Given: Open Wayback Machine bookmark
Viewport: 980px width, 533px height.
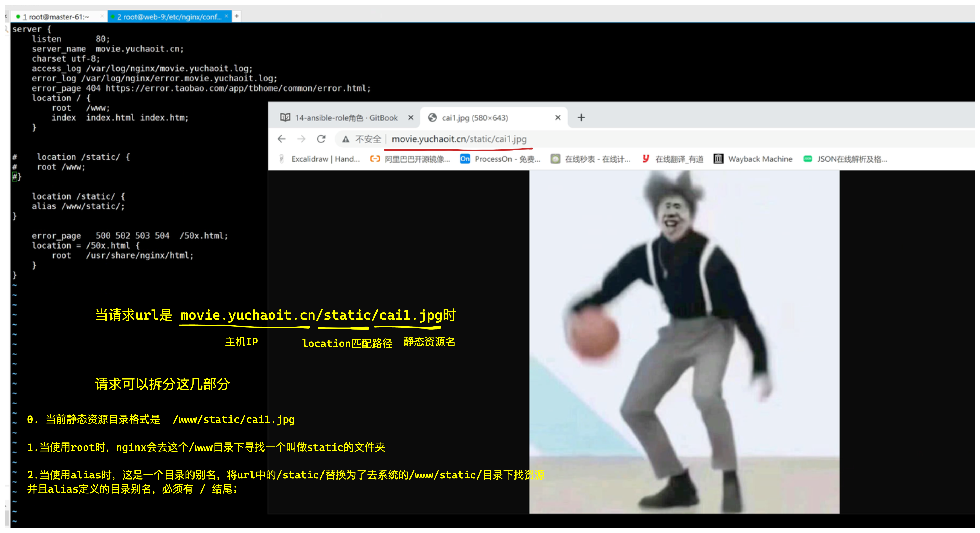Looking at the screenshot, I should pos(753,159).
